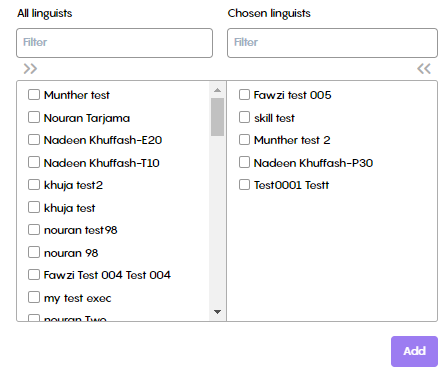Click the Add button
Viewport: 448px width, 370px height.
(414, 351)
